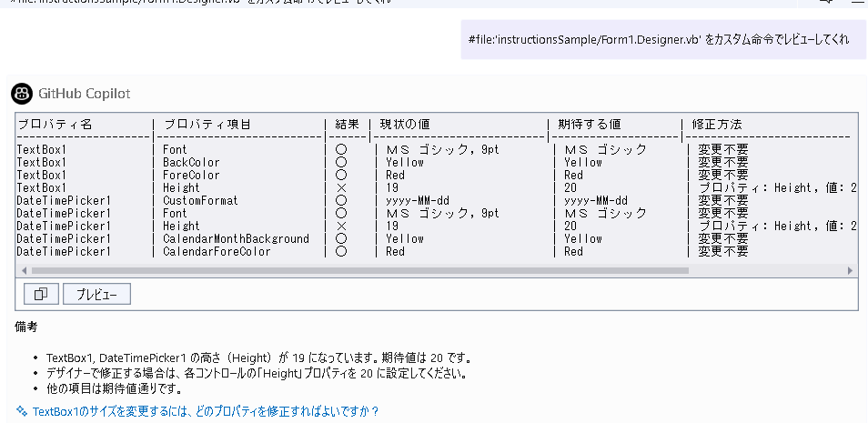Image resolution: width=868 pixels, height=423 pixels.
Task: Click the left arrow of horizontal scrollbar
Action: pyautogui.click(x=24, y=271)
